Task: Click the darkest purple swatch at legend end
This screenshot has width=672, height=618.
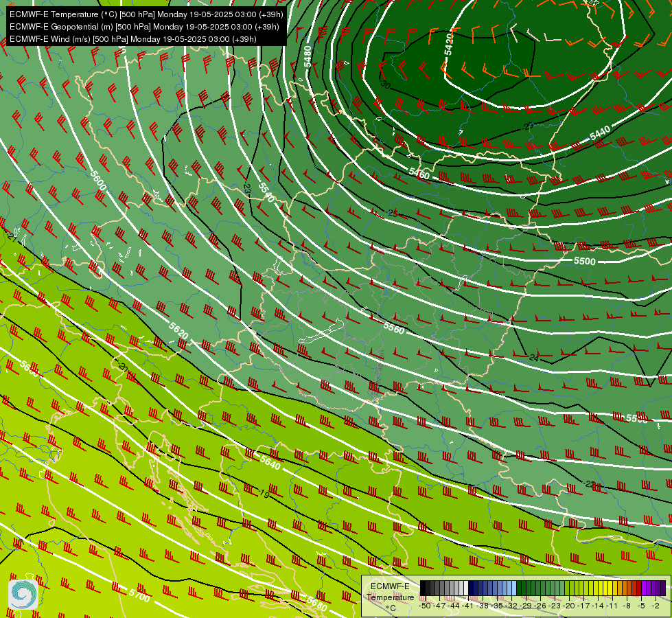Action: 663,588
